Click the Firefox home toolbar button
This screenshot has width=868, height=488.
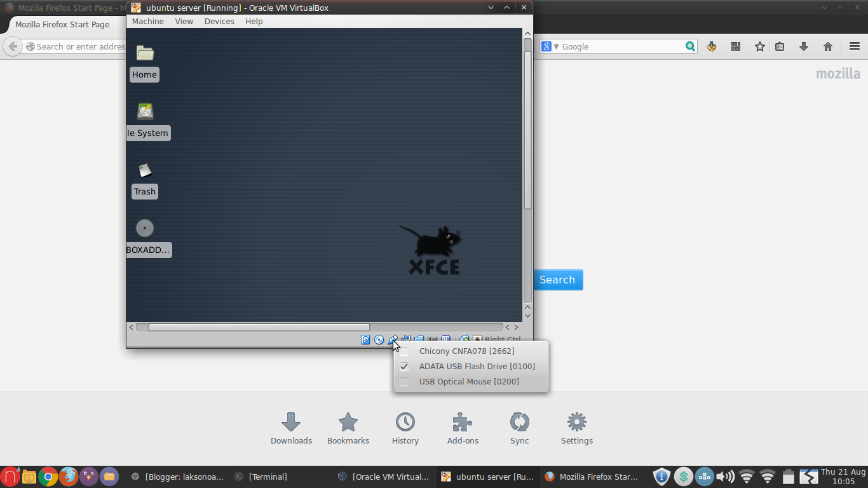[x=827, y=46]
